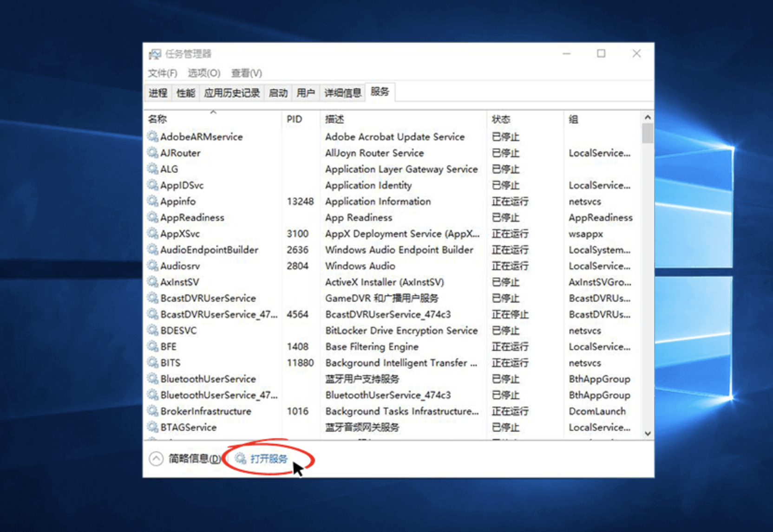Click the 状态 column header
Image resolution: width=773 pixels, height=532 pixels.
coord(501,119)
